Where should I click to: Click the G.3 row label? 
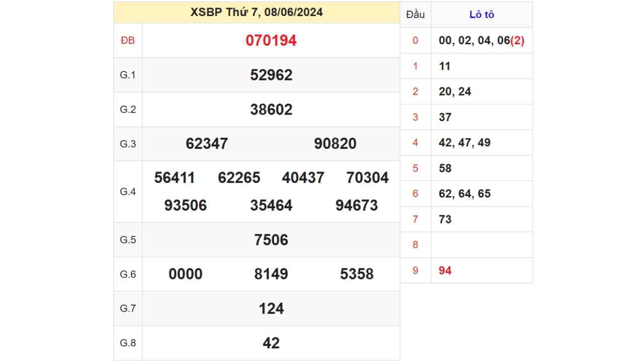[x=128, y=144]
